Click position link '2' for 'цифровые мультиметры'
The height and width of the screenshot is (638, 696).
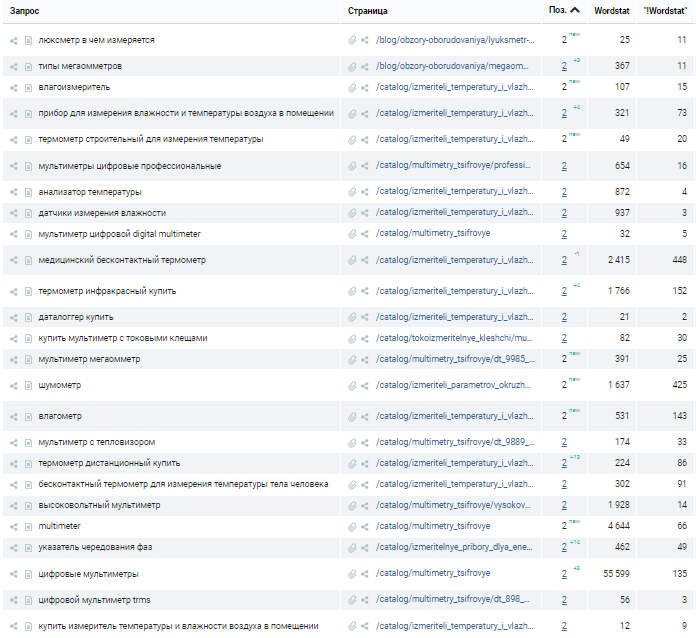click(564, 574)
